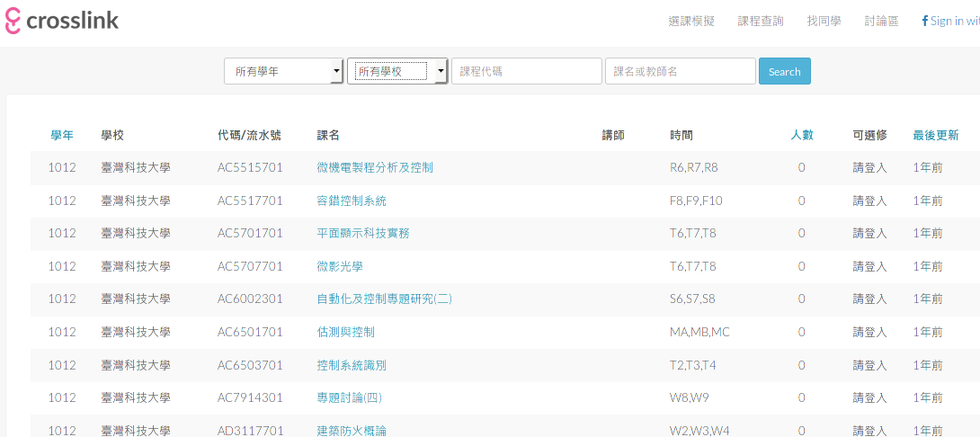Viewport: 980px width, 437px height.
Task: Click time cell MA,MB,MC
Action: tap(699, 332)
